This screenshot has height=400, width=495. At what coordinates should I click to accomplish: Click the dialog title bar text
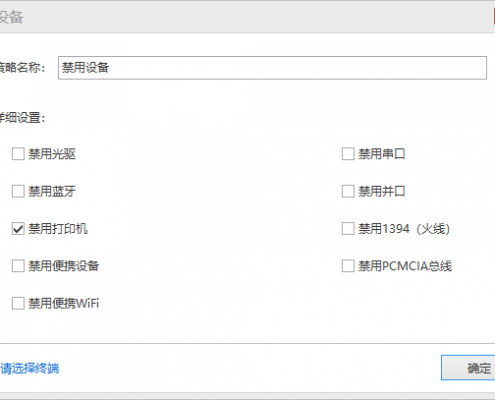click(12, 17)
